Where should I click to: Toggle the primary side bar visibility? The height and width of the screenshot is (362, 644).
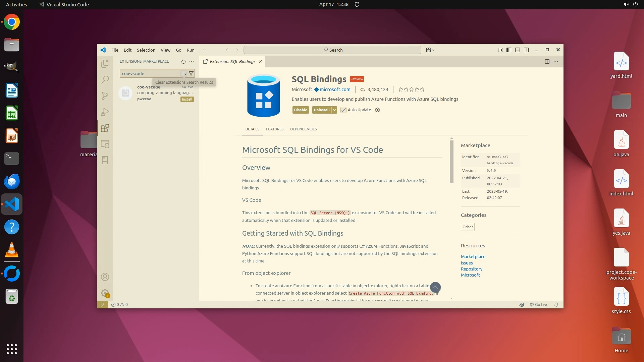click(x=509, y=50)
